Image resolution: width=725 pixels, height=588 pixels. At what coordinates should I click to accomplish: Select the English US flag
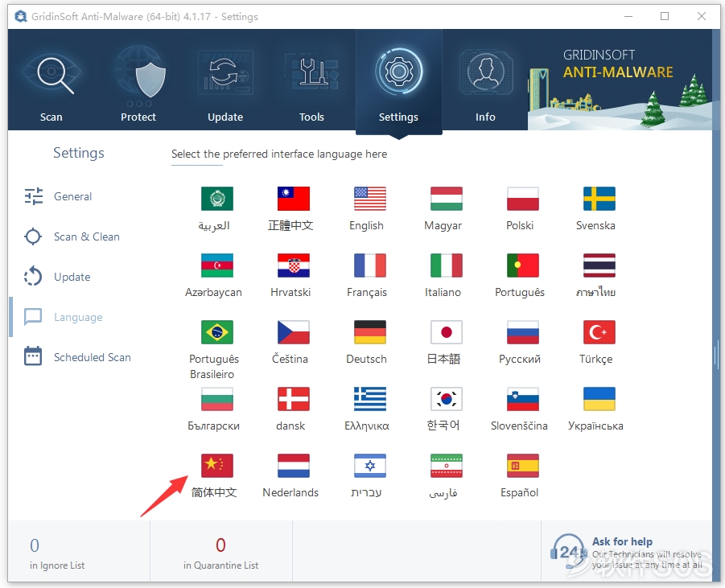pyautogui.click(x=370, y=199)
